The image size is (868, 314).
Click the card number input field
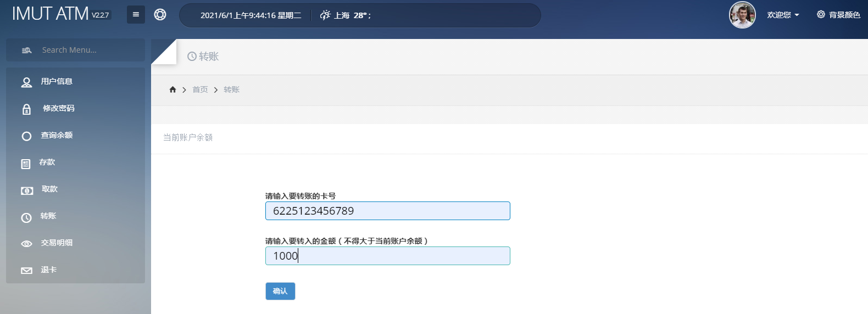[388, 211]
